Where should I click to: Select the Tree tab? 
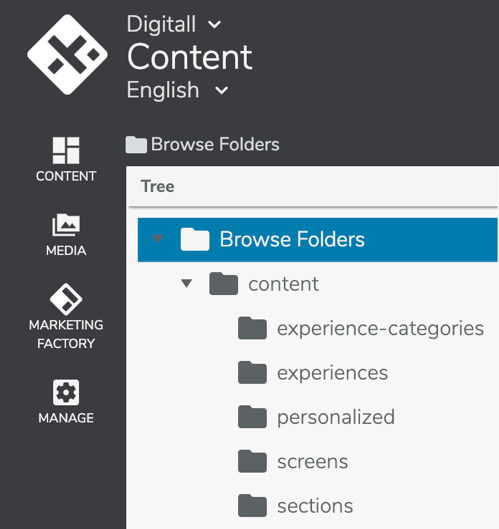coord(158,186)
